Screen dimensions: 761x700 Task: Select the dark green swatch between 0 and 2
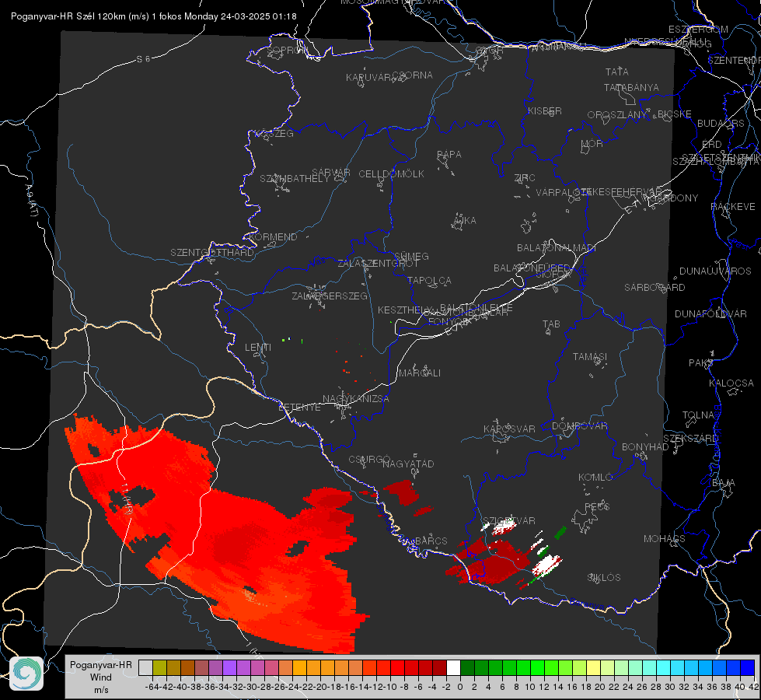[x=467, y=667]
